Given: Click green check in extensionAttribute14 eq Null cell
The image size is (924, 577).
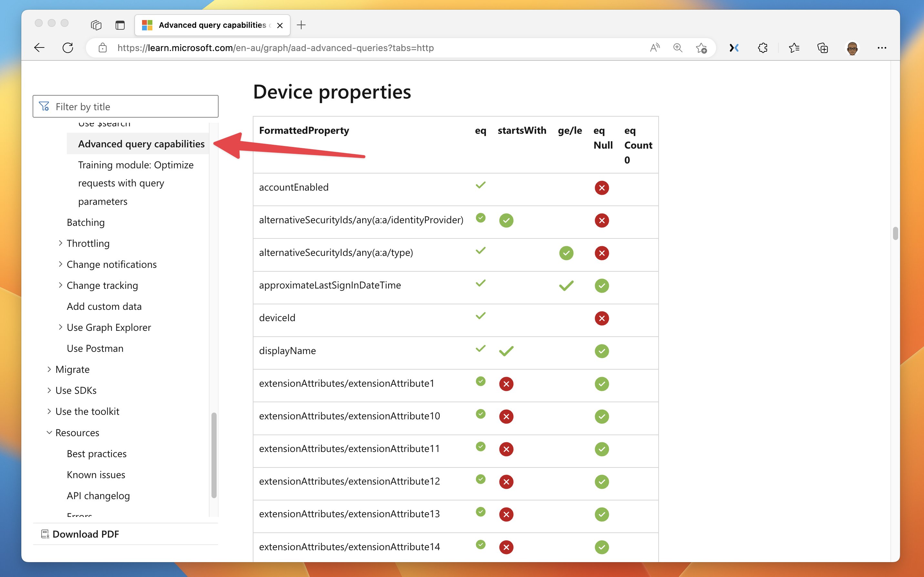Looking at the screenshot, I should tap(601, 547).
